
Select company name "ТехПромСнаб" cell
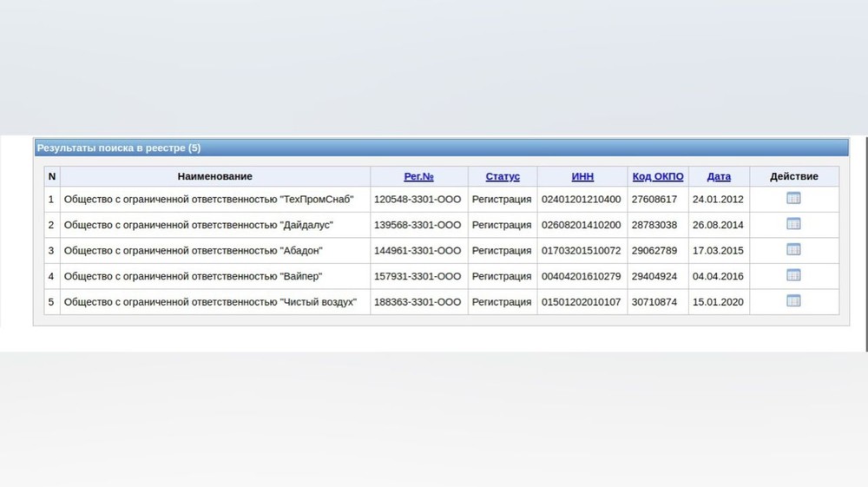(x=208, y=199)
